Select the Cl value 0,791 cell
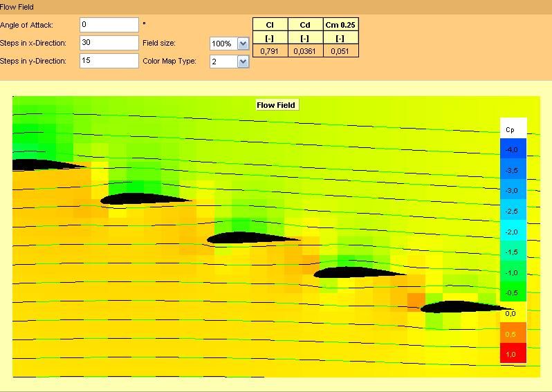This screenshot has width=552, height=392. coord(270,50)
